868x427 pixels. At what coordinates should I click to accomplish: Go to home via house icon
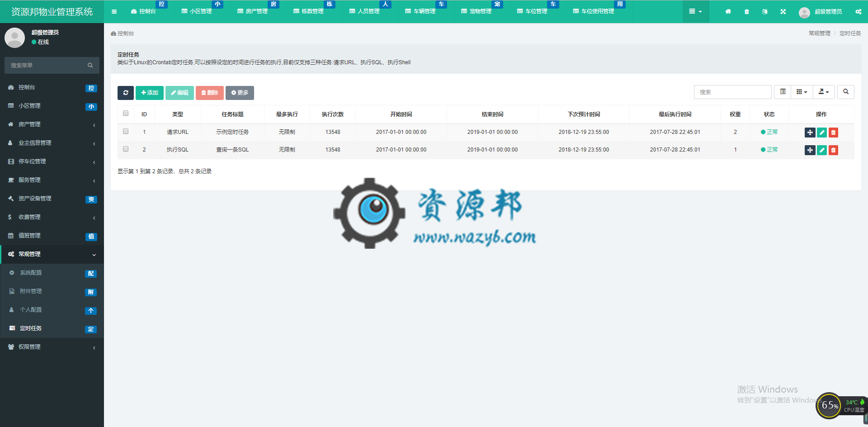pos(728,11)
